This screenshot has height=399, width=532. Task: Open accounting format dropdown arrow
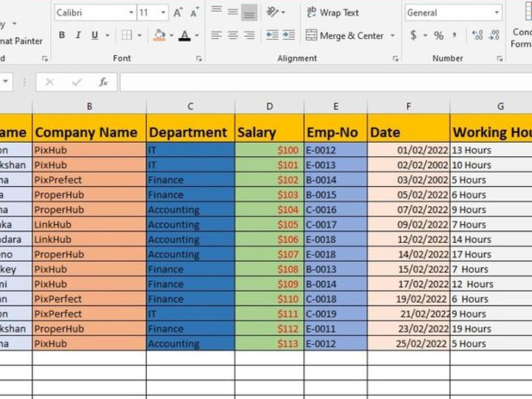coord(425,35)
